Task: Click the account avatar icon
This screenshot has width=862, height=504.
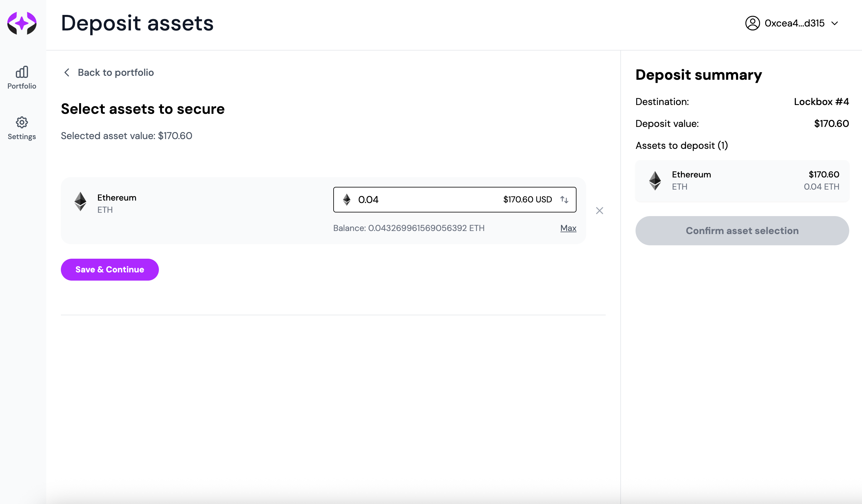Action: [x=752, y=23]
